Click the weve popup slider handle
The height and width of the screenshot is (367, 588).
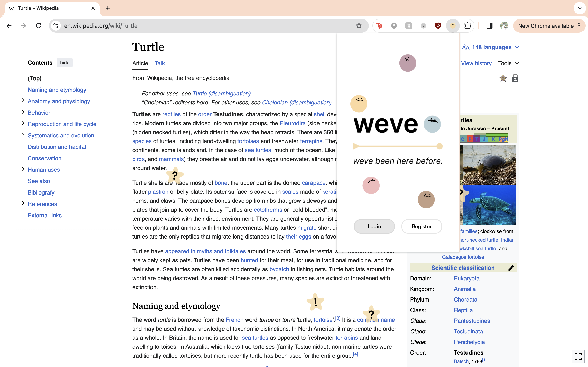click(439, 146)
